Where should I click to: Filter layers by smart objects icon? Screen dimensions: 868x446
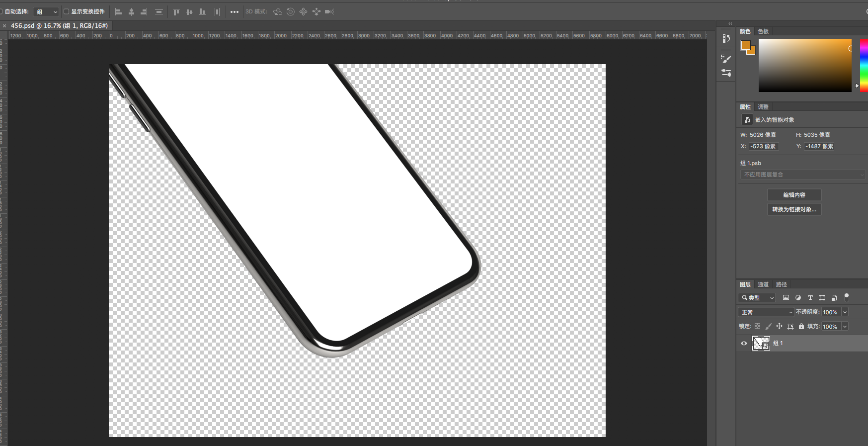[x=834, y=298]
